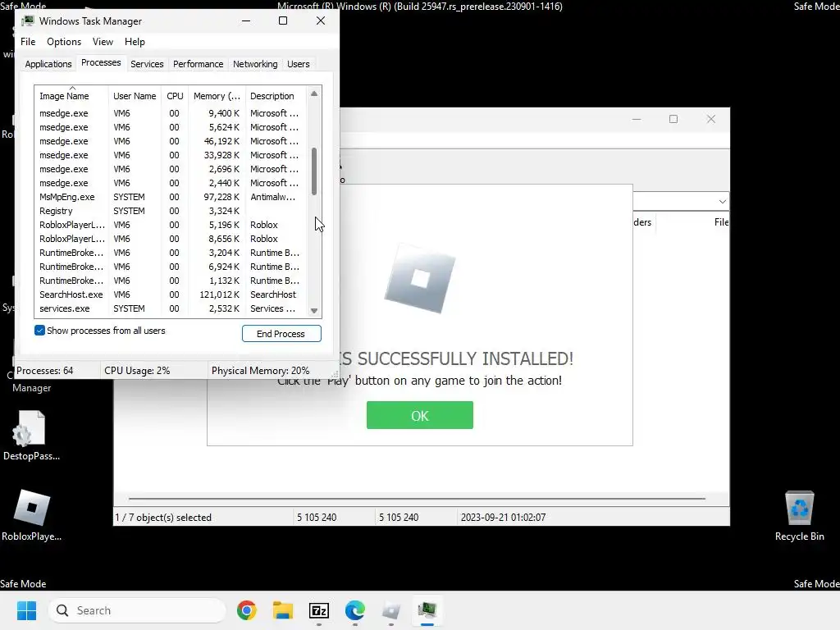Click the scroll down arrow in process list
This screenshot has width=840, height=630.
coord(314,311)
